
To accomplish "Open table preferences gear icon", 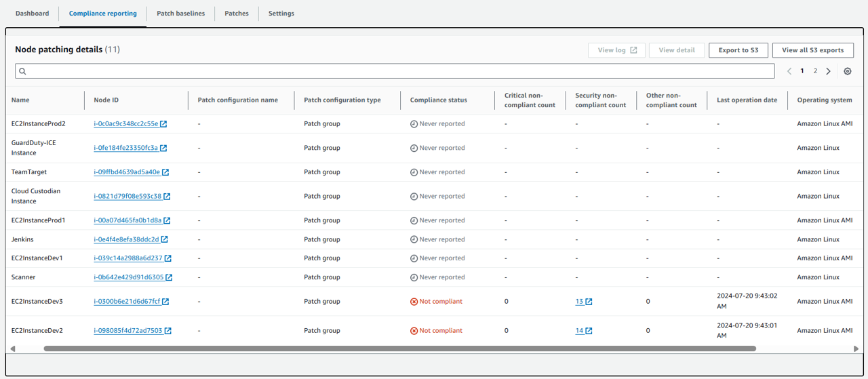I will [x=848, y=71].
